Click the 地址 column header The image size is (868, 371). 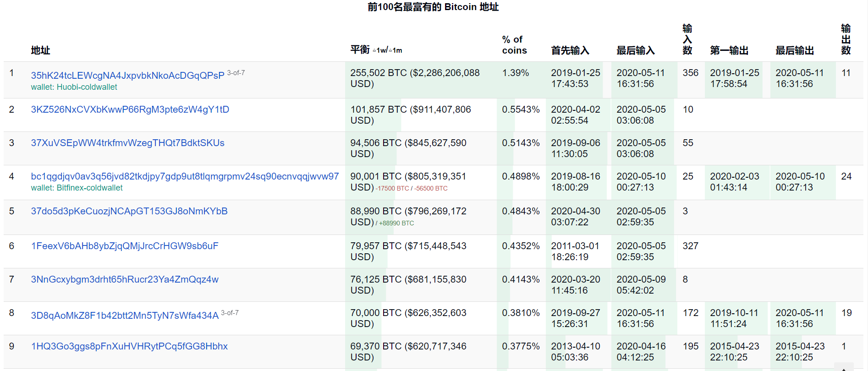tap(40, 50)
